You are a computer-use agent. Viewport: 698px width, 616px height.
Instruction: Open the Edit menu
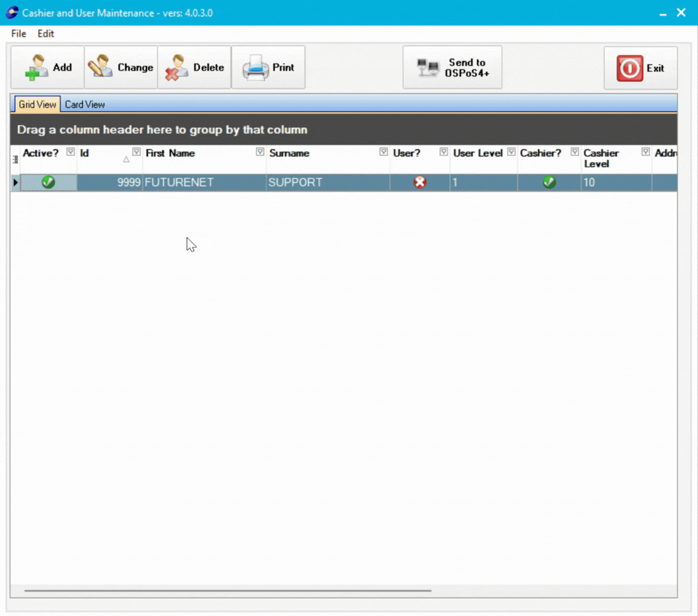[46, 33]
